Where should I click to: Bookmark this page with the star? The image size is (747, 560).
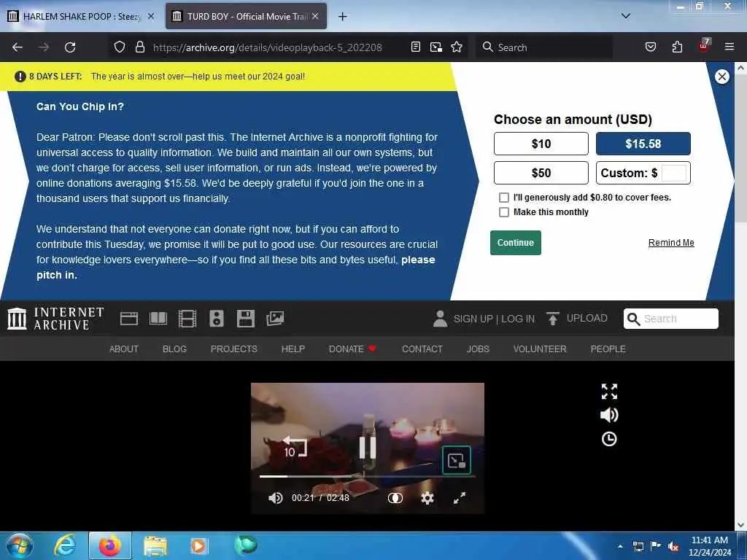(457, 47)
